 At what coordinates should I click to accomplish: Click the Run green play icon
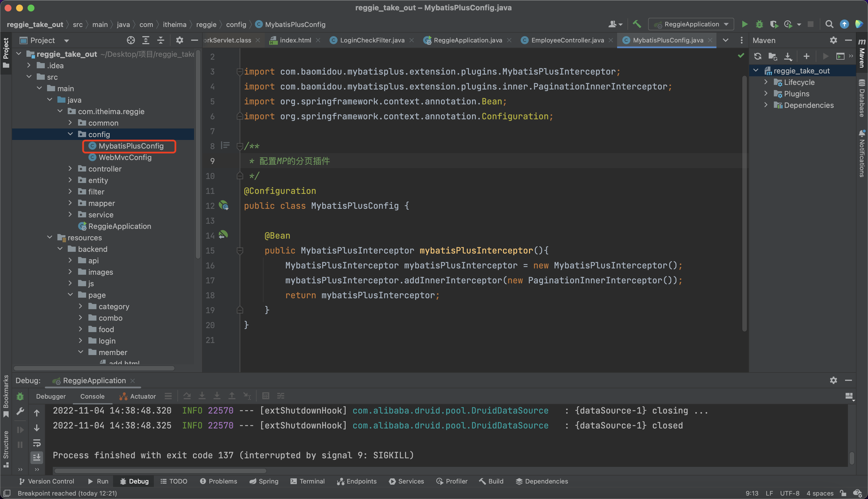(x=745, y=24)
